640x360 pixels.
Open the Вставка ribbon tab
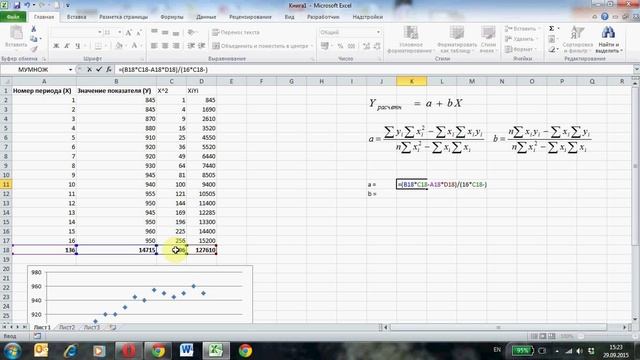76,17
